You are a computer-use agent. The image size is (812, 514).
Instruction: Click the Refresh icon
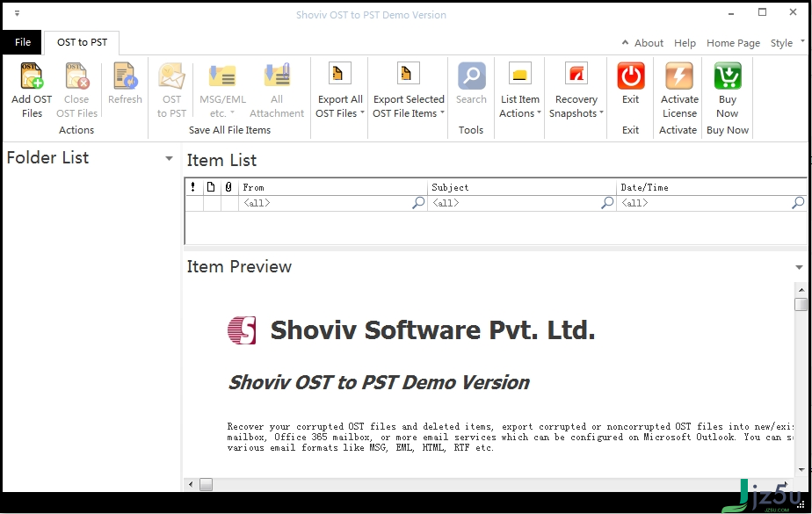click(126, 76)
